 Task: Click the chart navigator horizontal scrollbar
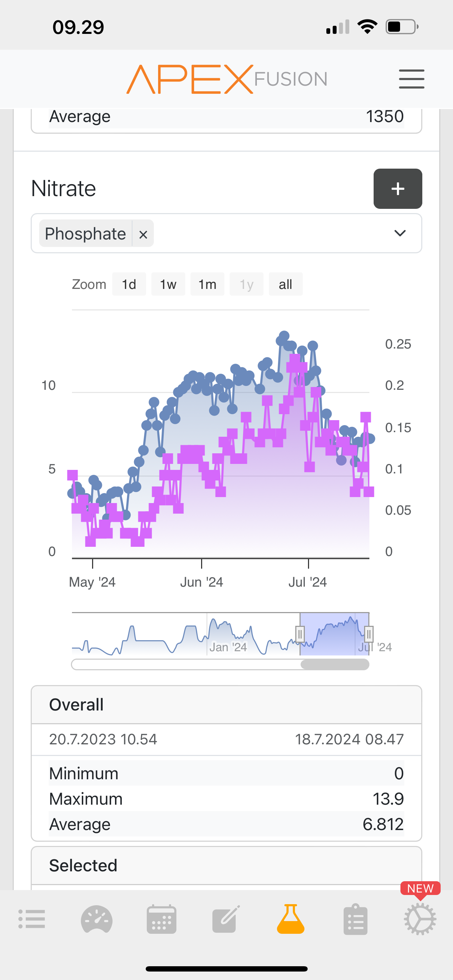[x=335, y=665]
